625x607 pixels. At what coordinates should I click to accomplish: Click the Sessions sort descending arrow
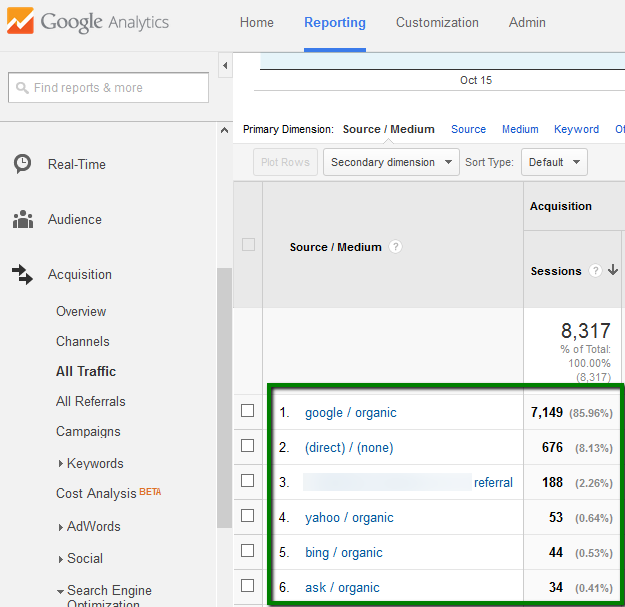613,270
